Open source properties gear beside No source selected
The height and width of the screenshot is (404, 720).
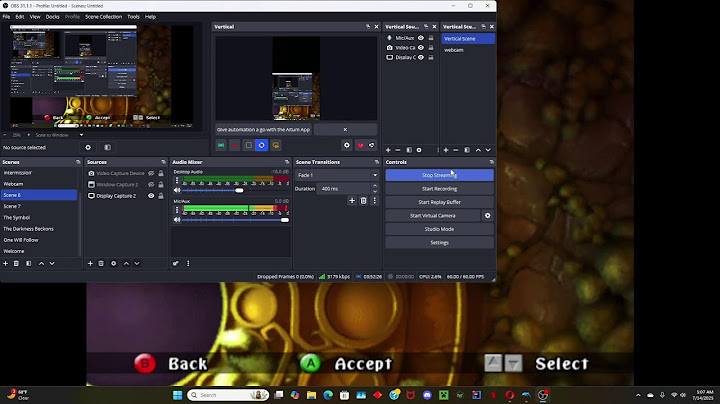pyautogui.click(x=88, y=147)
